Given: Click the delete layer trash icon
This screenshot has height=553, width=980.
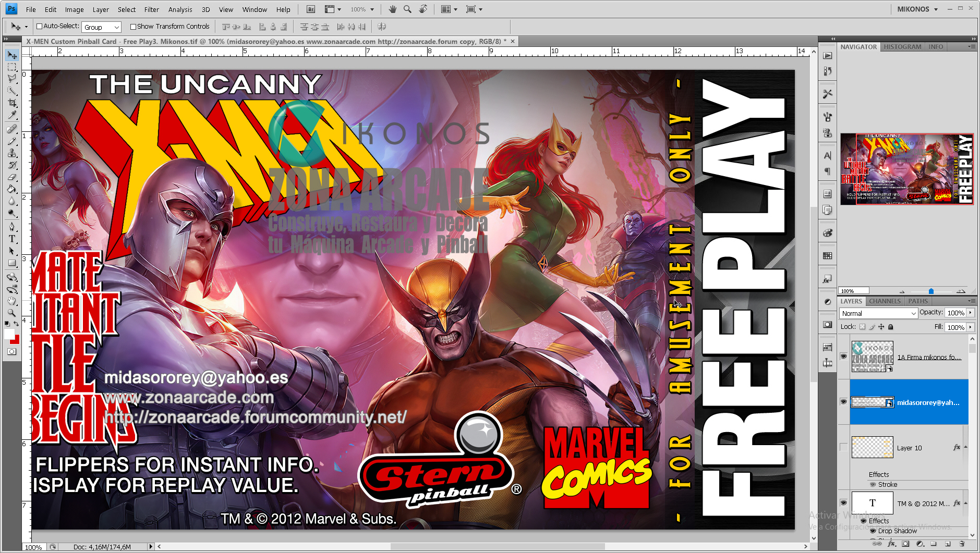Looking at the screenshot, I should [x=962, y=544].
